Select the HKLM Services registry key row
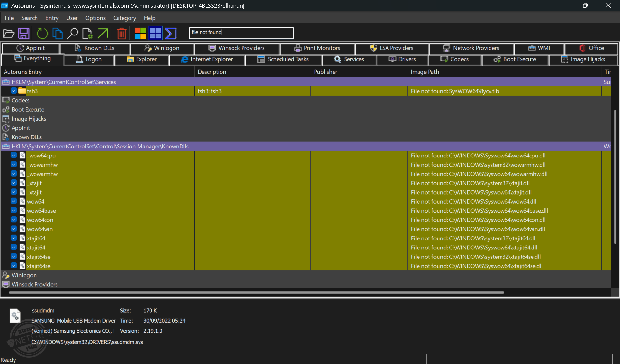This screenshot has width=620, height=364. tap(306, 82)
